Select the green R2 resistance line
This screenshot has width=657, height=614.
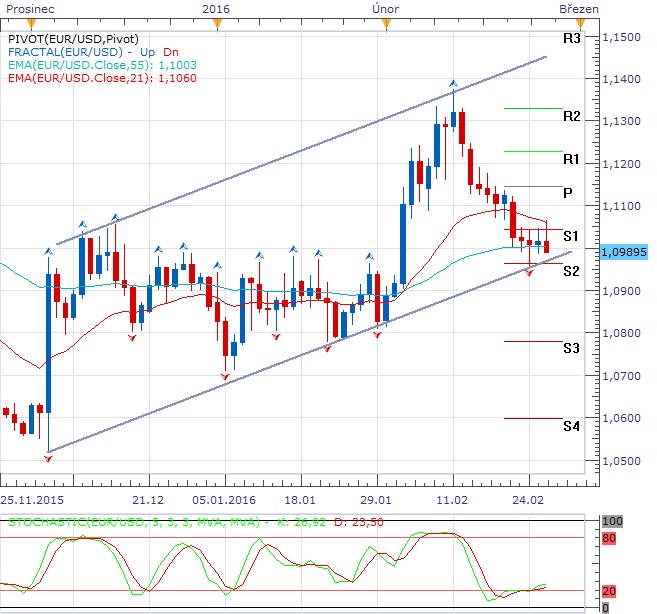533,108
